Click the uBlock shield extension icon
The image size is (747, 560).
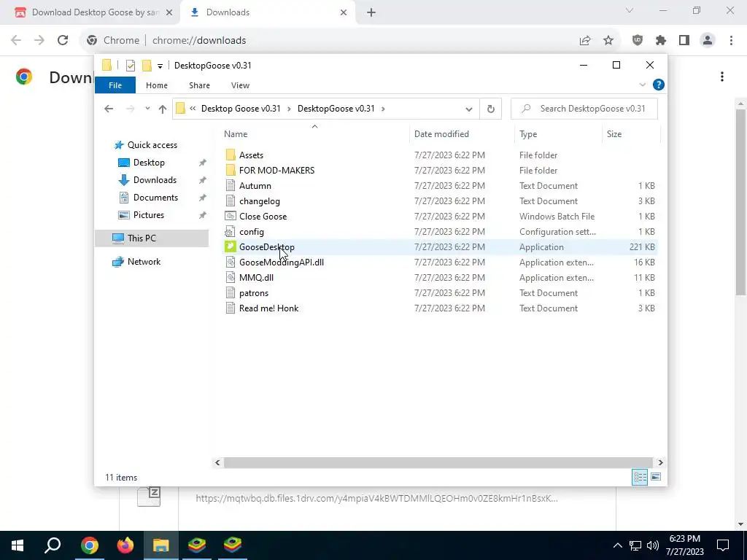pyautogui.click(x=638, y=40)
